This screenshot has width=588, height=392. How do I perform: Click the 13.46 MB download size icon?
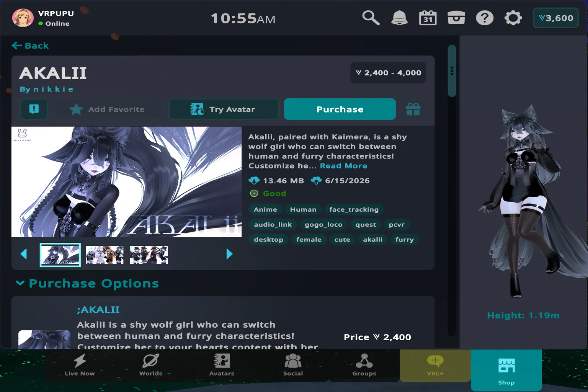click(254, 180)
